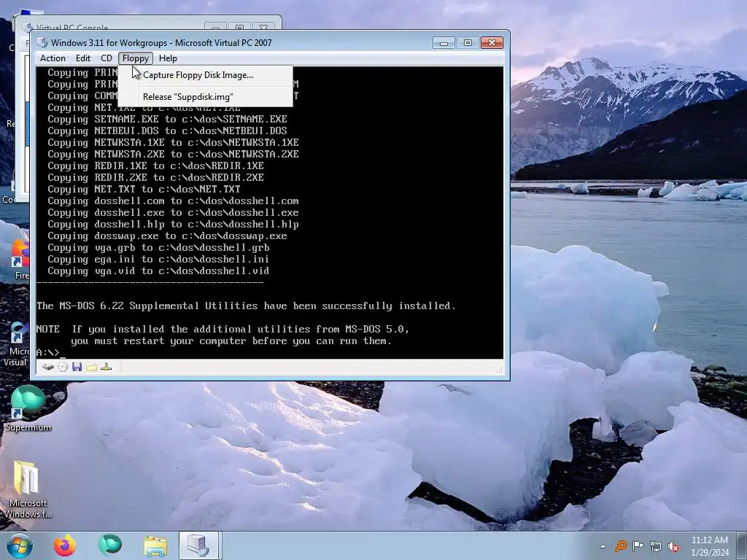
Task: Click the shared folder status bar icon
Action: tap(91, 367)
